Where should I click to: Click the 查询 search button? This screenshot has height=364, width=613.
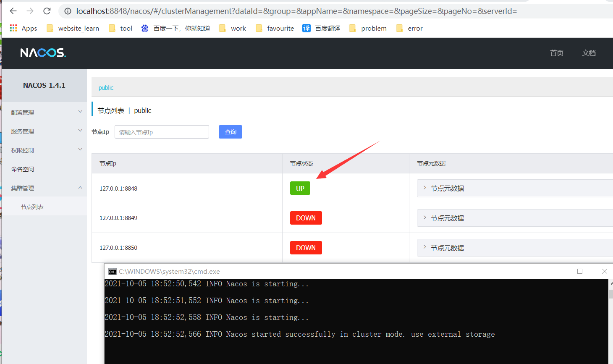click(x=230, y=131)
